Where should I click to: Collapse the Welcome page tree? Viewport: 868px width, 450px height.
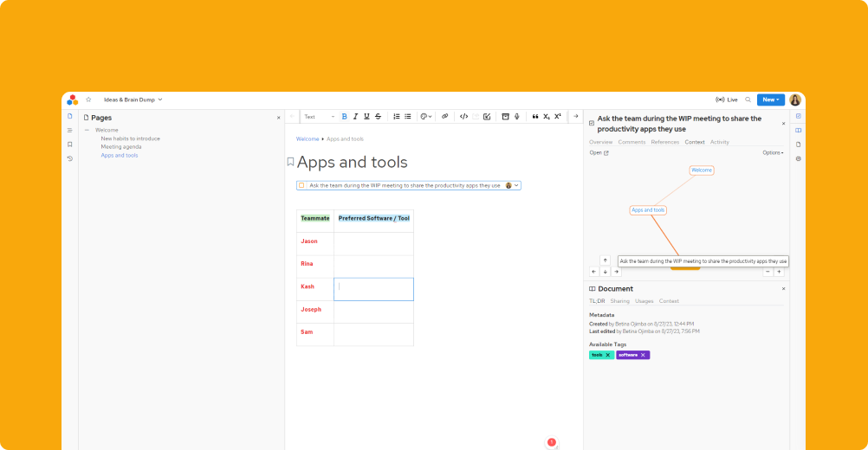(x=87, y=130)
